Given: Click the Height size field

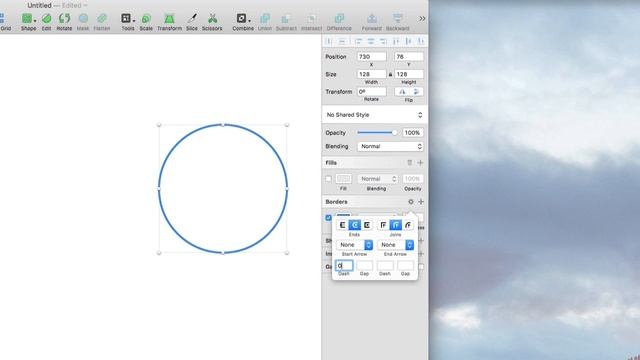Looking at the screenshot, I should [x=409, y=74].
